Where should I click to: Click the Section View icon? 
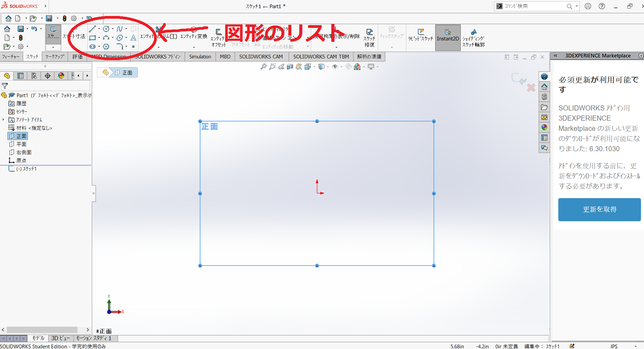coord(290,67)
